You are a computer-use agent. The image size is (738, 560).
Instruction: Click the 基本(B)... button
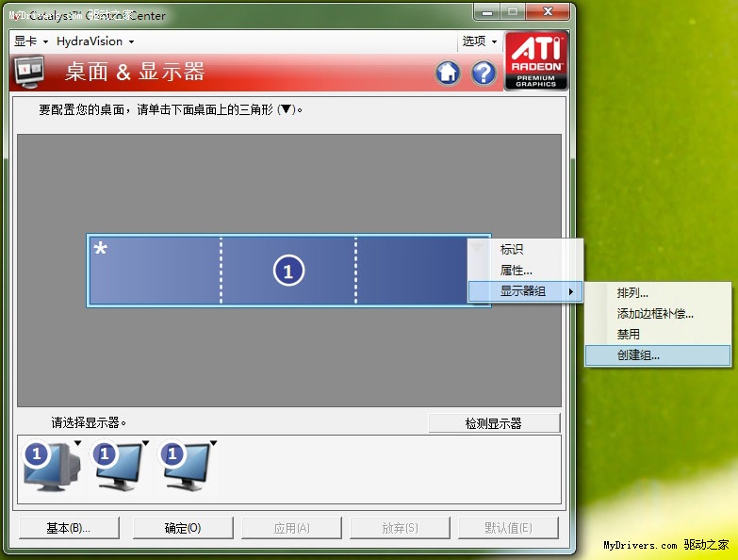coord(69,528)
